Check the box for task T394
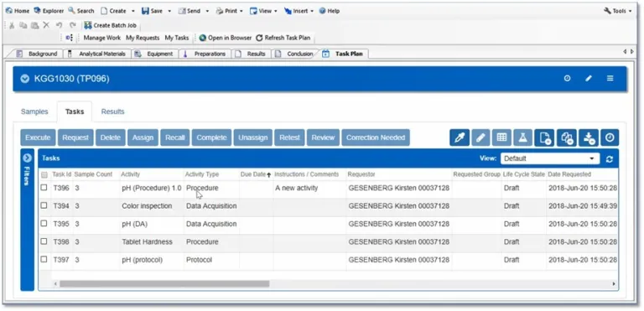The width and height of the screenshot is (644, 311). click(44, 206)
